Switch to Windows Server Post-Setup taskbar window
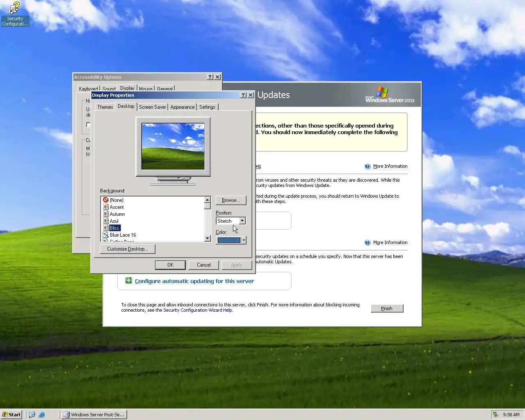This screenshot has width=525, height=420. [x=94, y=415]
